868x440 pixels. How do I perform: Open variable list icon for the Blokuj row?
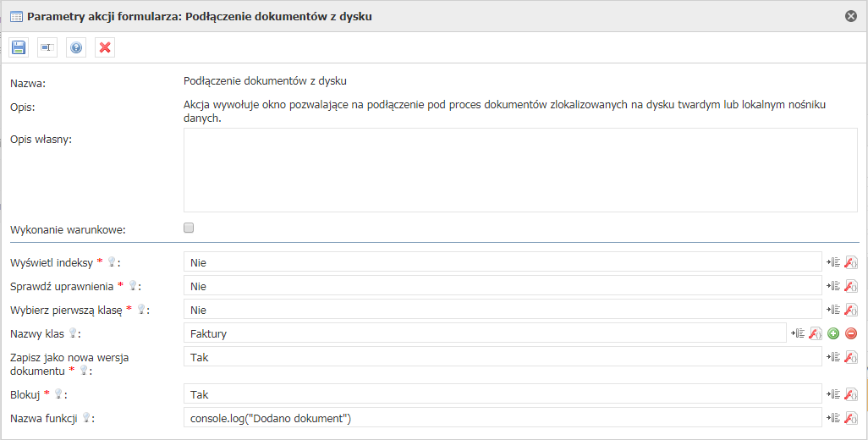point(833,394)
